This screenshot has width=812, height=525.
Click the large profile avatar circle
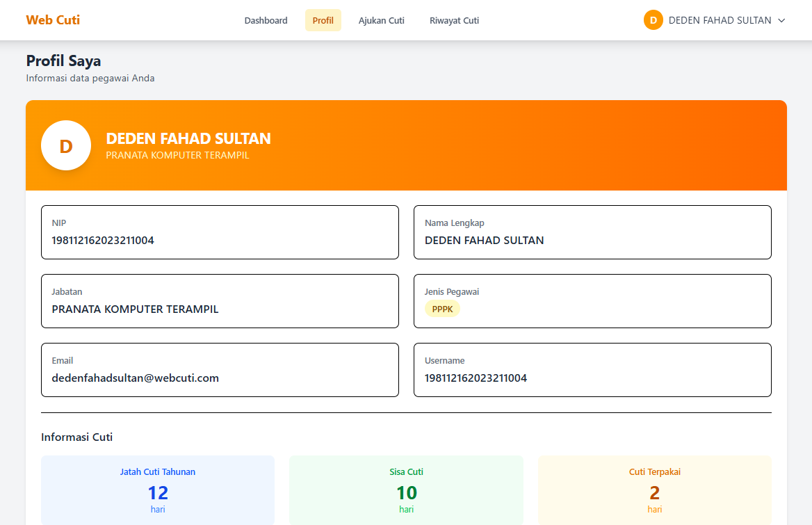(x=66, y=145)
